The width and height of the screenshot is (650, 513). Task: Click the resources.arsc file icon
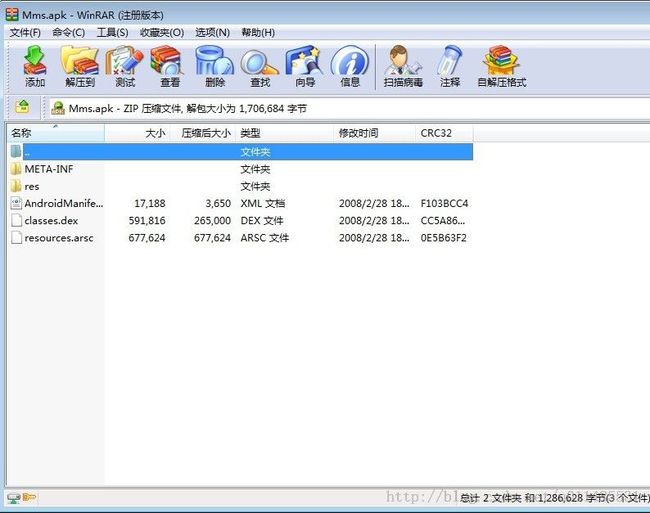click(x=16, y=237)
